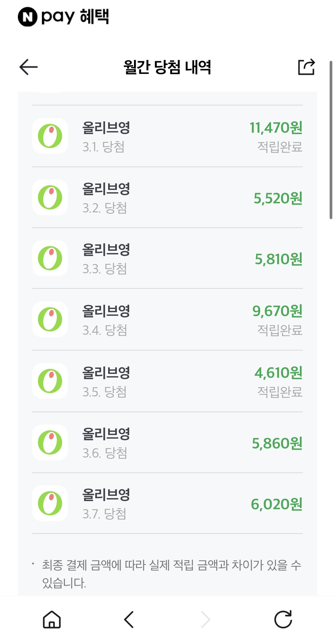Tap the Olive Young icon for 3.4. 당첨

[x=50, y=319]
